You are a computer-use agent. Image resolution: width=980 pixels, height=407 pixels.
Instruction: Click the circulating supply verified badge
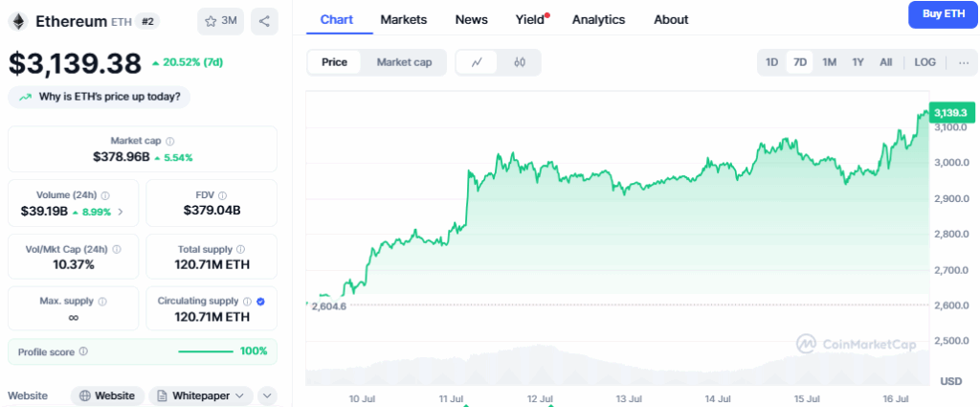[x=261, y=301]
